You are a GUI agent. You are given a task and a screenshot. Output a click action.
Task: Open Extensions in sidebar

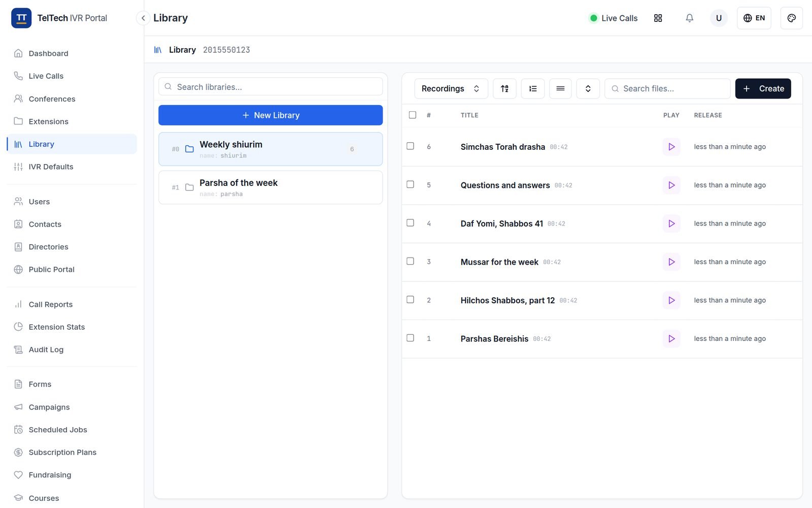[x=72, y=121]
